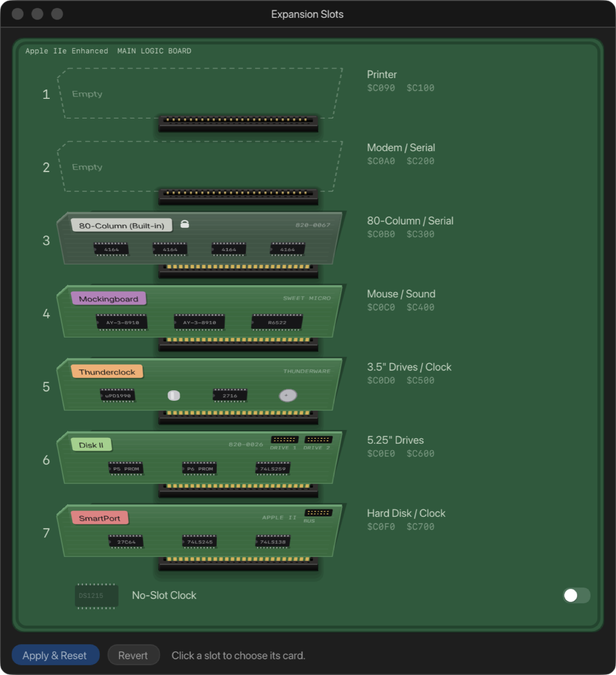Click the Thunderclock card label
Image resolution: width=616 pixels, height=675 pixels.
tap(107, 372)
